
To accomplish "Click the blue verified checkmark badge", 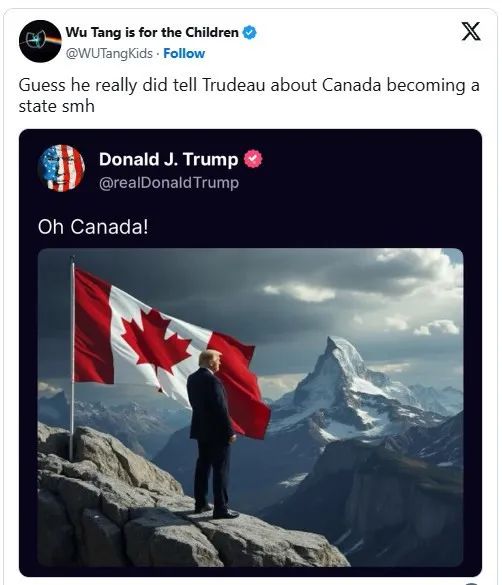I will click(x=250, y=32).
